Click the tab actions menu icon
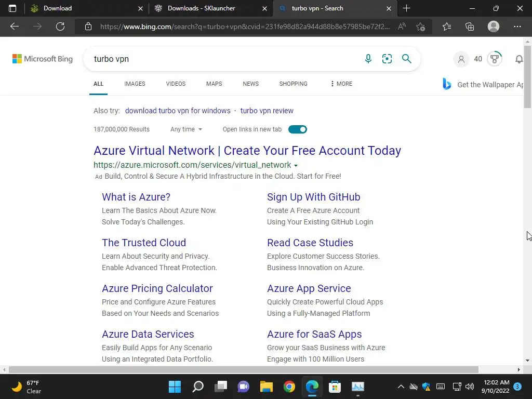Viewport: 532px width, 399px height. tap(12, 8)
